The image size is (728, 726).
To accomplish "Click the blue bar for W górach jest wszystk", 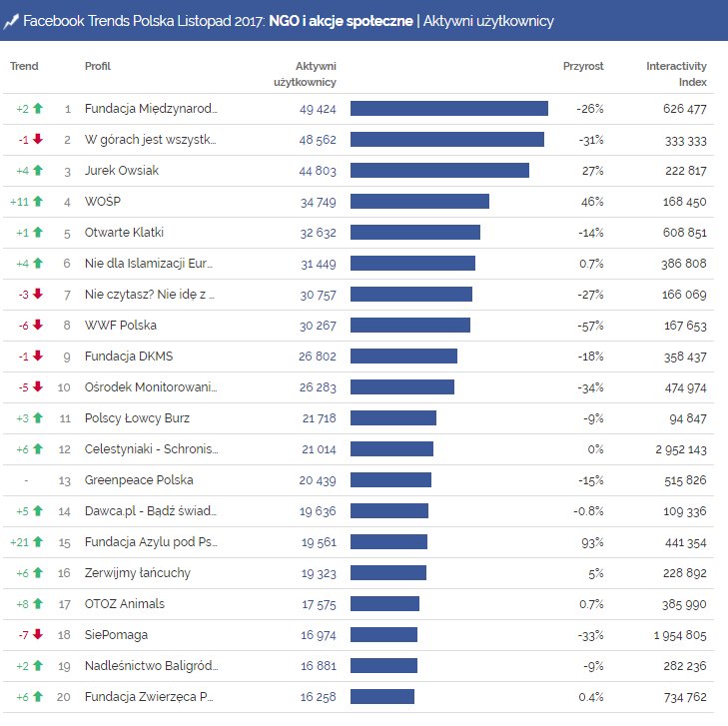I will tap(447, 140).
